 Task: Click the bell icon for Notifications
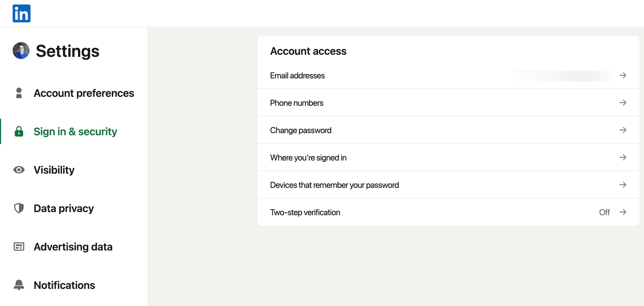19,285
